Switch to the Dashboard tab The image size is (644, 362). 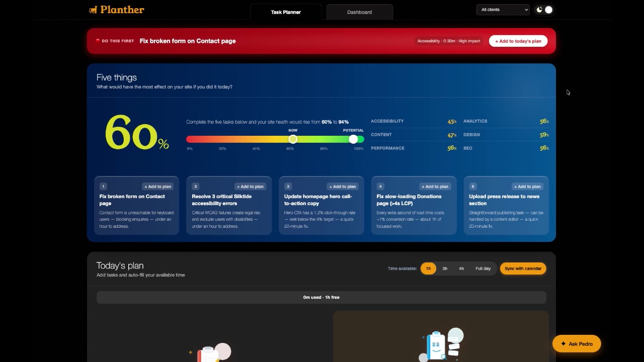pyautogui.click(x=359, y=12)
